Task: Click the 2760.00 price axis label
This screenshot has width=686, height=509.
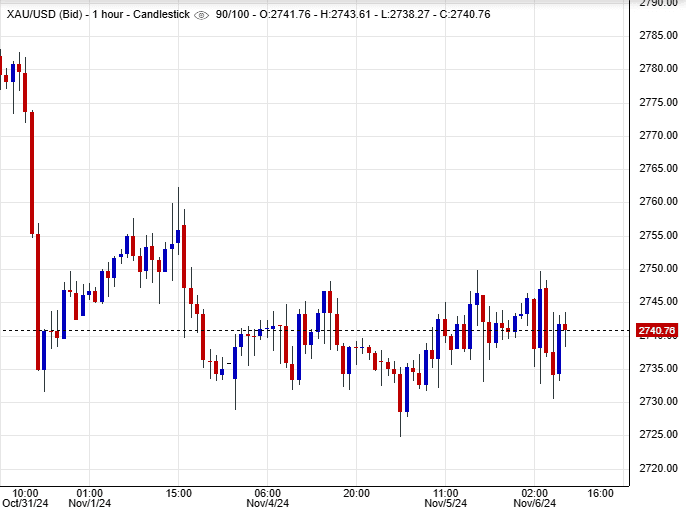Action: click(x=657, y=201)
